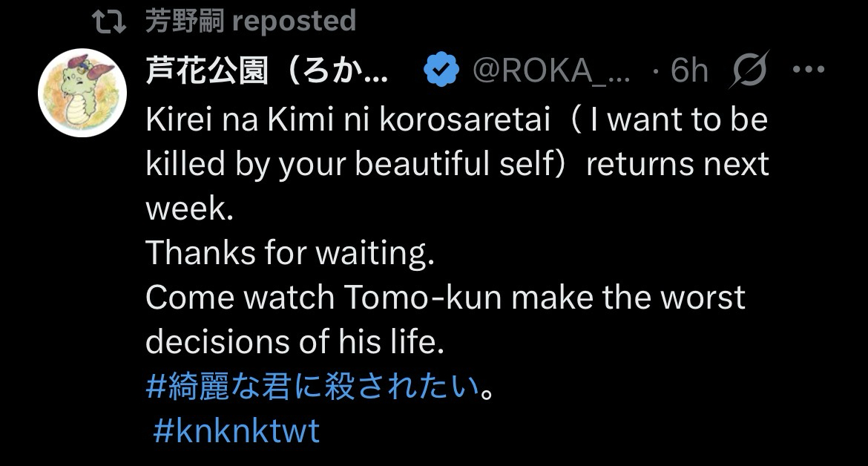Click the Japanese full stop after the hashtag
Viewport: 868px width, 466px height.
(x=487, y=389)
